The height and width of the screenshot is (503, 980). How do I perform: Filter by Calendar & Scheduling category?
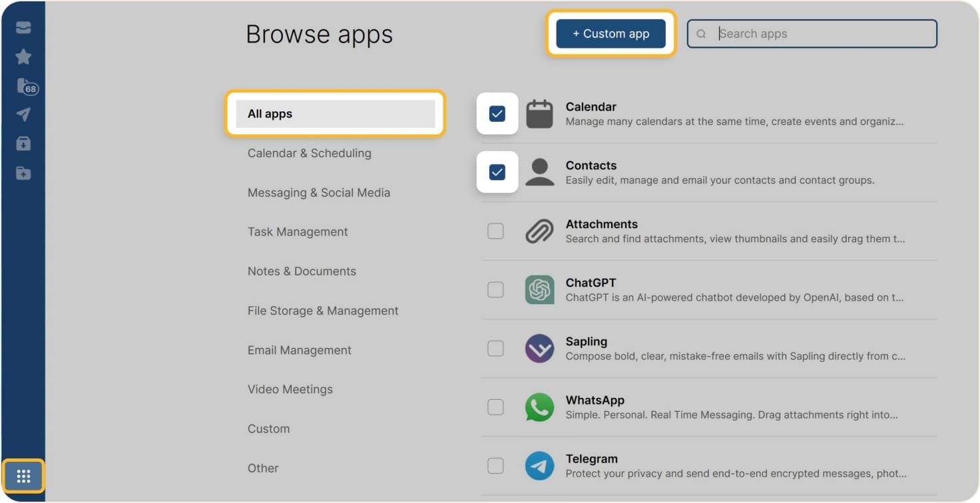(310, 153)
